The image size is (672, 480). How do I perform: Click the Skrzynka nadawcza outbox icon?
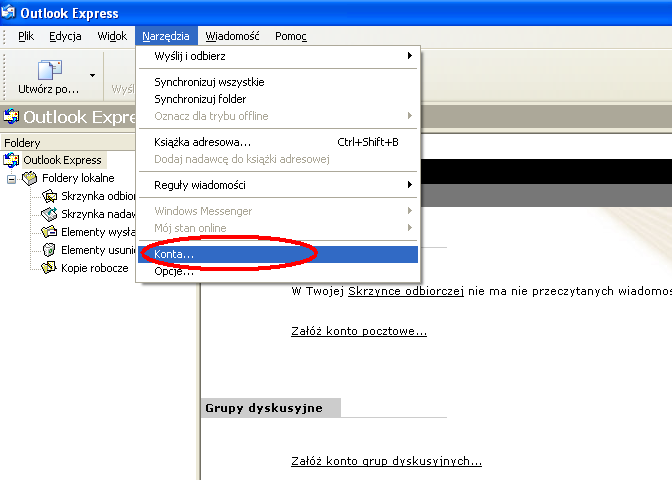(49, 214)
